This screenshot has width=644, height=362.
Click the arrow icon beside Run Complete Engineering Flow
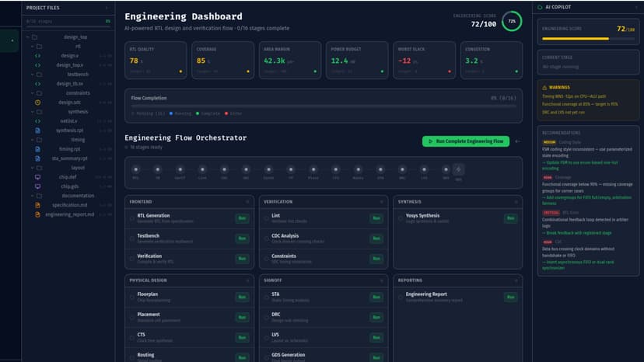pos(517,141)
